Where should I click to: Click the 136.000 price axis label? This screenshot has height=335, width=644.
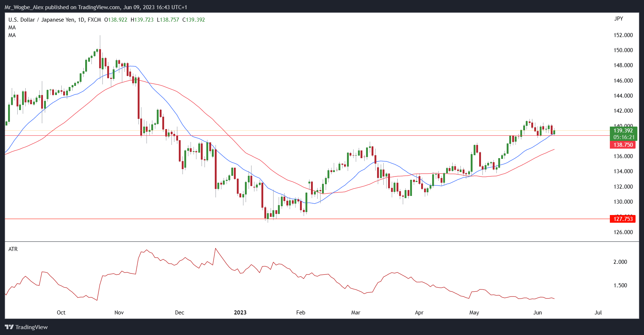click(623, 156)
